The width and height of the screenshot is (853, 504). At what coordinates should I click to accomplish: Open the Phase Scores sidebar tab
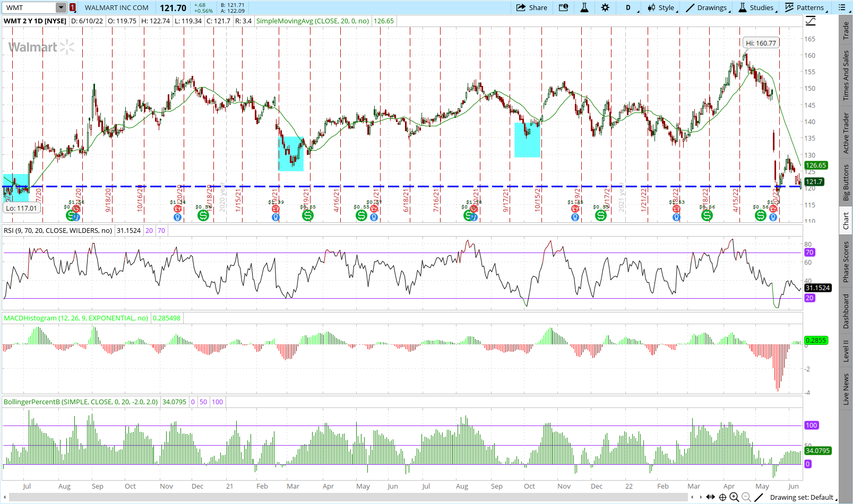pos(846,262)
